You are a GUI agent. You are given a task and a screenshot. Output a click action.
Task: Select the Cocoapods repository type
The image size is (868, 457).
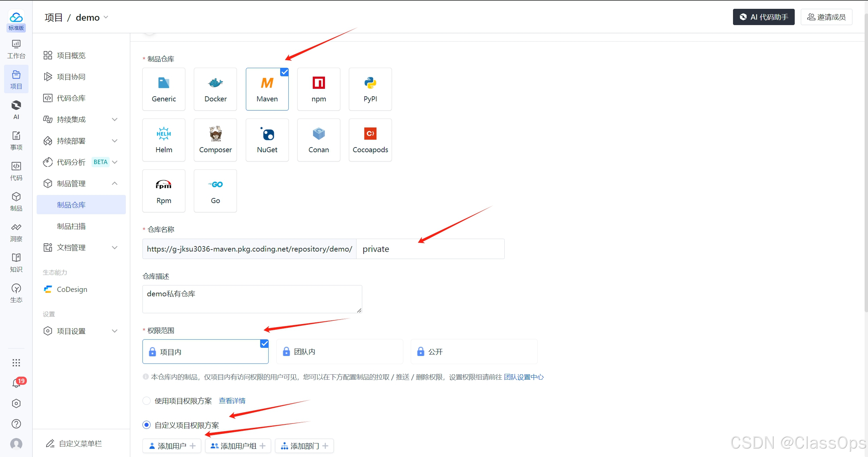coord(370,140)
